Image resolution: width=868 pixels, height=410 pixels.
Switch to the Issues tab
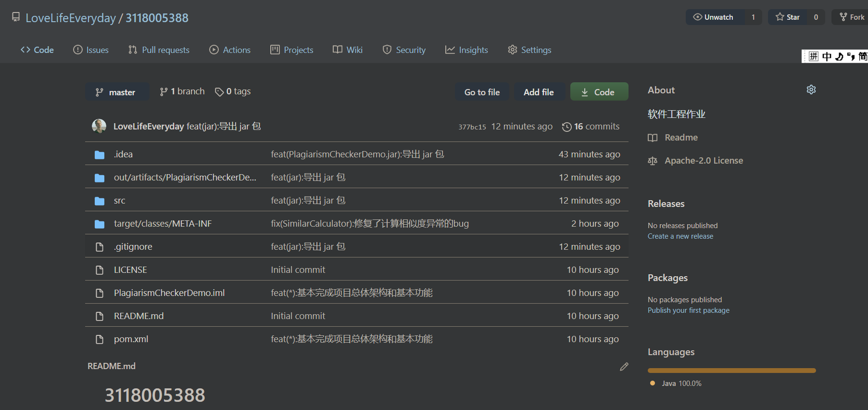click(x=91, y=50)
